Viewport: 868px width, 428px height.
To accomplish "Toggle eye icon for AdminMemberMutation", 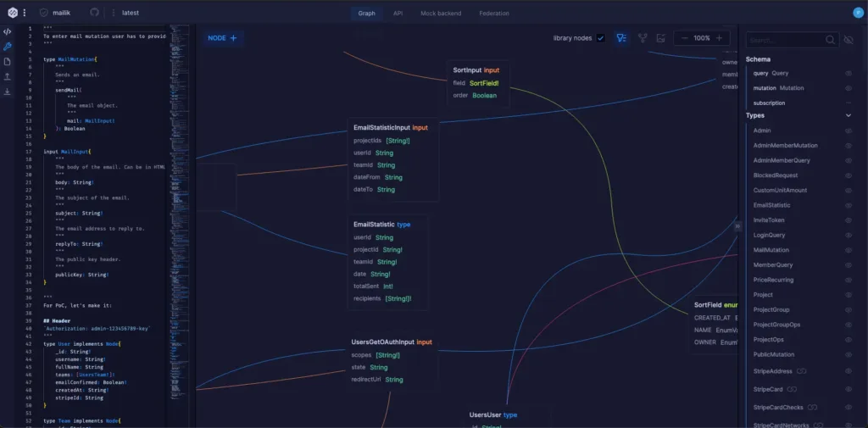I will 848,146.
